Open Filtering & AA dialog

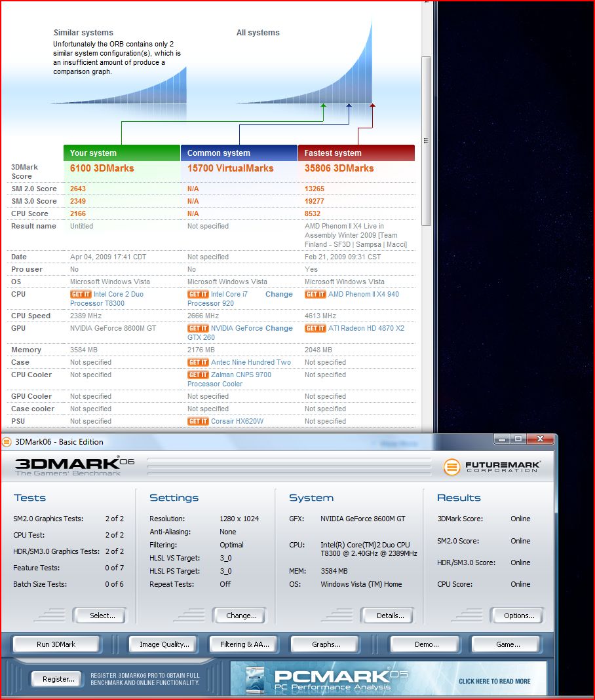coord(244,644)
